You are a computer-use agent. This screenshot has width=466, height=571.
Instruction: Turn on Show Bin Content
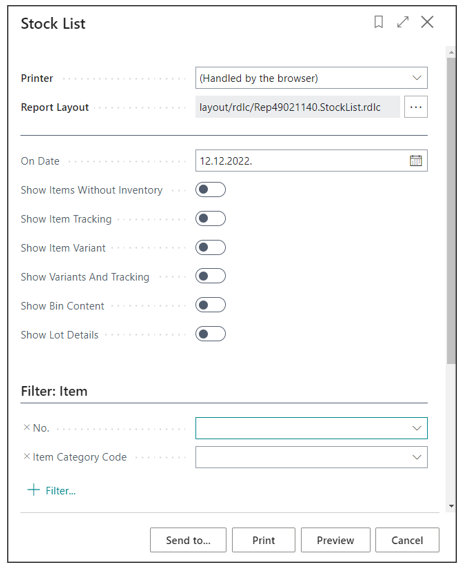coord(210,305)
